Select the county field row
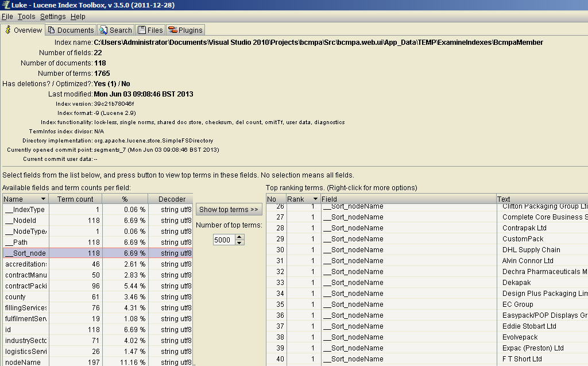 (98, 296)
